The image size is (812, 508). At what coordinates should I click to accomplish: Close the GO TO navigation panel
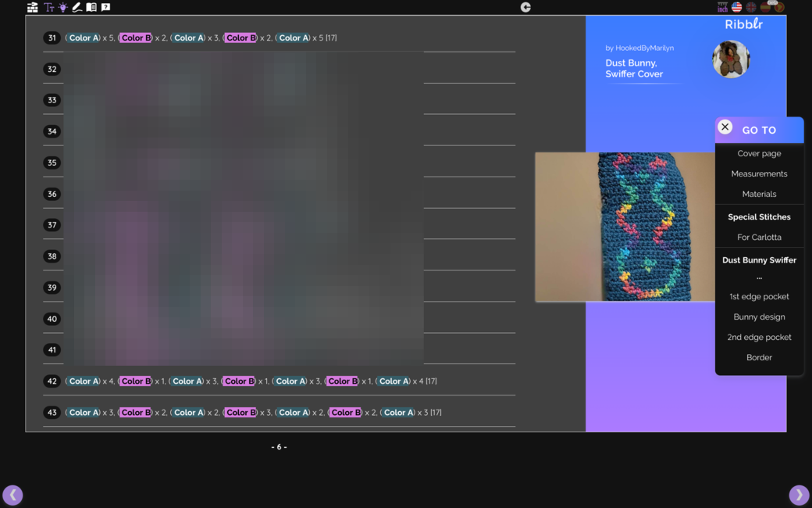pos(725,127)
